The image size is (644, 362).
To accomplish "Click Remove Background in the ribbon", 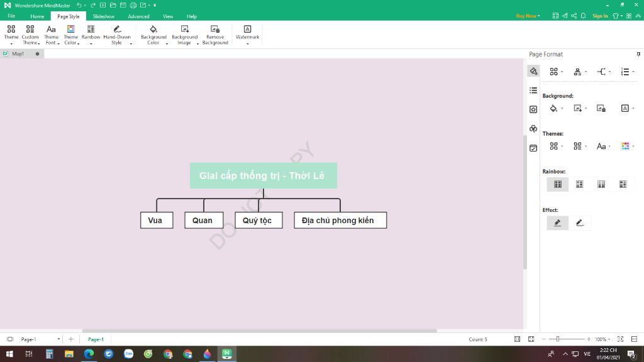I will point(215,35).
